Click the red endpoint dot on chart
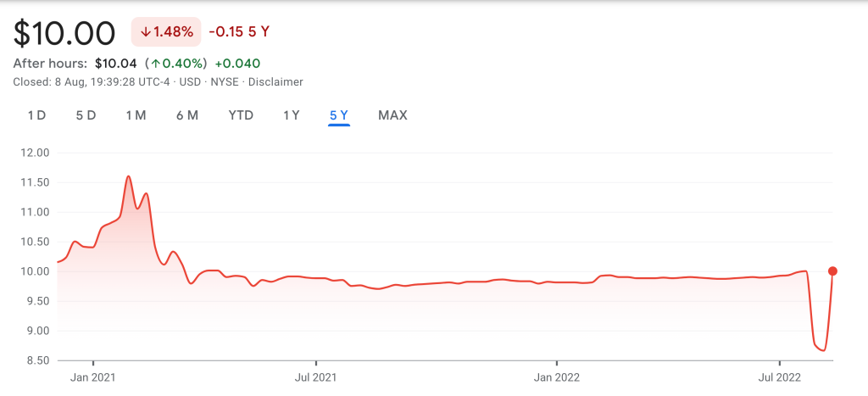The image size is (868, 396). [x=832, y=271]
